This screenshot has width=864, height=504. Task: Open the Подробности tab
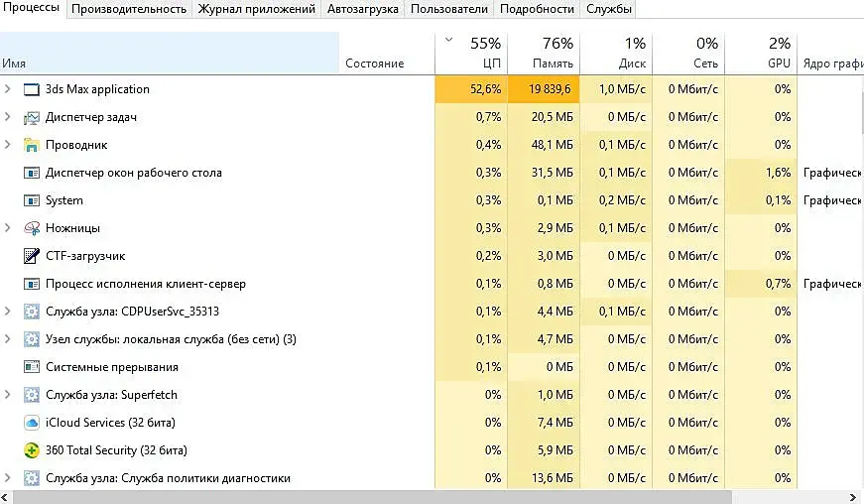(x=537, y=9)
